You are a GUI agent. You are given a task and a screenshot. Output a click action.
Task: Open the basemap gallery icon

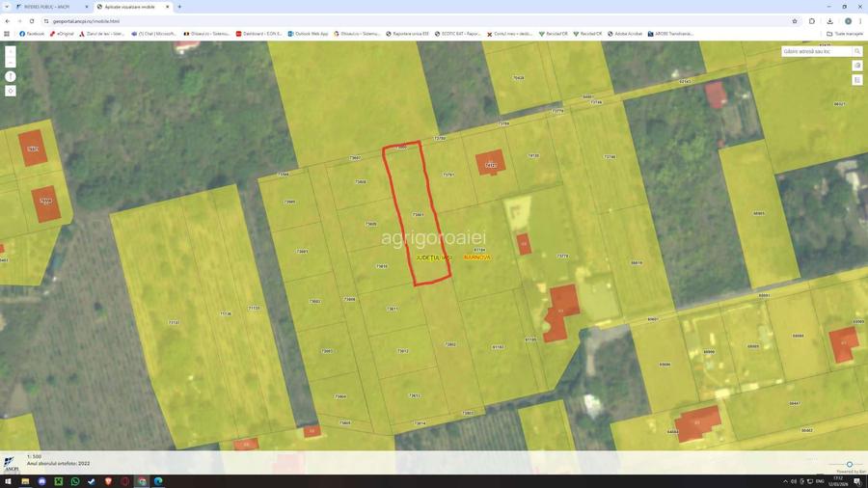point(856,66)
